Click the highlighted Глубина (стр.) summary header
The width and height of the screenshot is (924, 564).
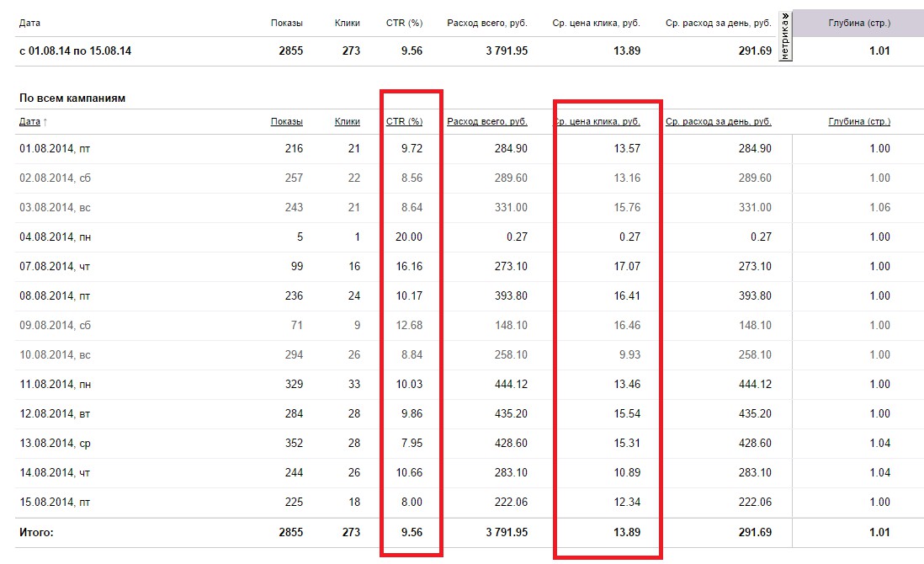[858, 23]
